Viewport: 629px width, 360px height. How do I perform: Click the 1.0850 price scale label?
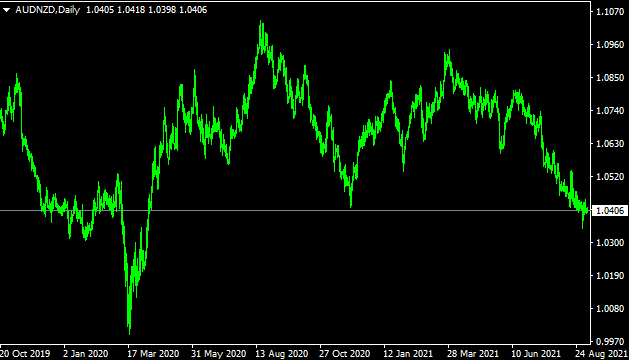click(610, 77)
